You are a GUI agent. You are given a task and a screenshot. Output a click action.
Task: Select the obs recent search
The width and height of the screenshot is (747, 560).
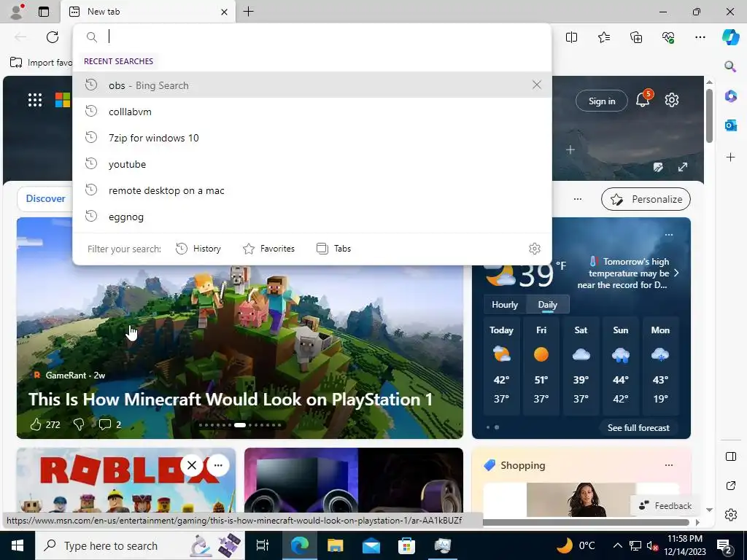click(x=312, y=85)
